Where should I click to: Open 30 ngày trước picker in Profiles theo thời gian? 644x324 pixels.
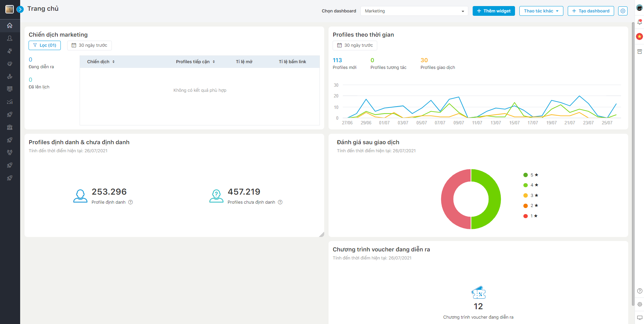[x=355, y=45]
